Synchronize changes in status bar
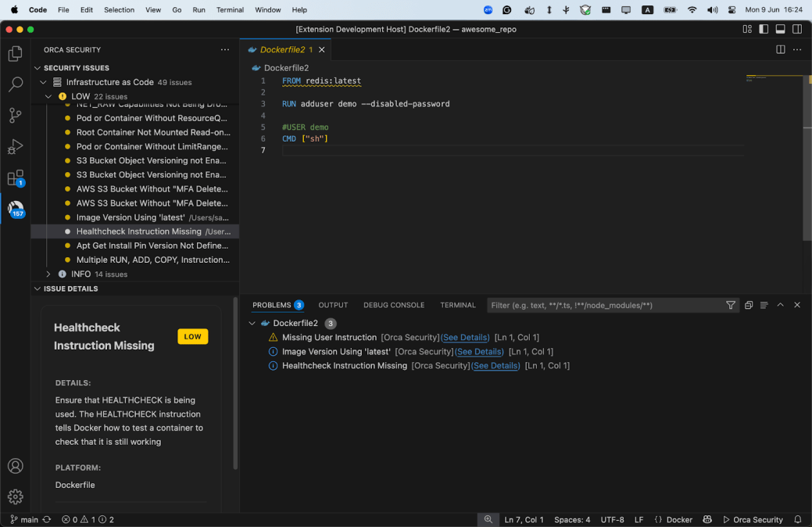This screenshot has height=527, width=812. click(x=47, y=520)
